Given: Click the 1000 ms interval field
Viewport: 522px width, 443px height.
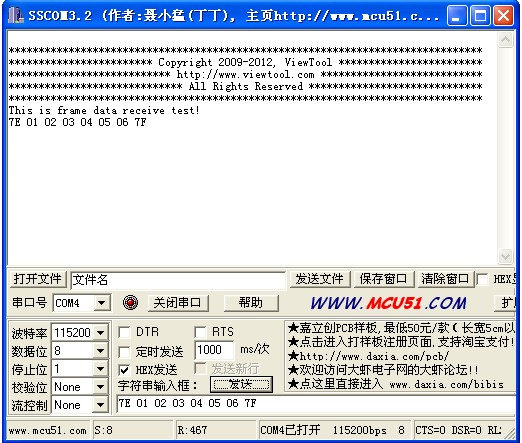Looking at the screenshot, I should (x=214, y=350).
